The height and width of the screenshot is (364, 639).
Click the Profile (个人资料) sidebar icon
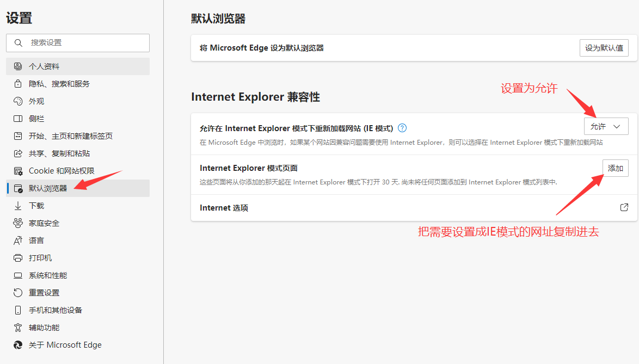pyautogui.click(x=18, y=66)
